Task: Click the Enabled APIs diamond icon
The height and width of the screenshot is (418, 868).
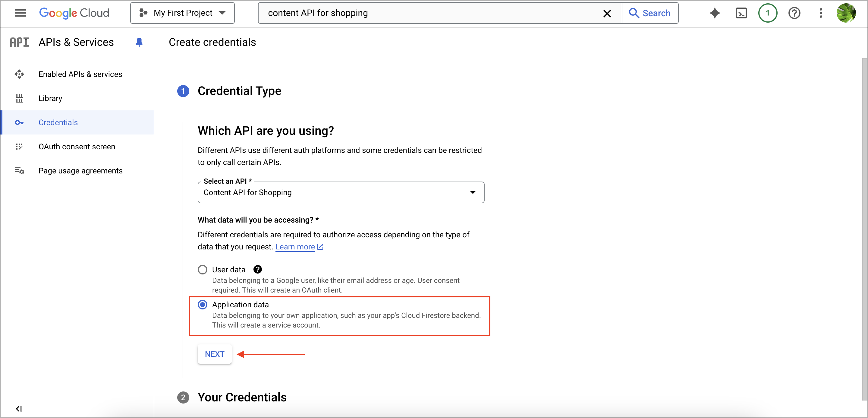Action: coord(19,74)
